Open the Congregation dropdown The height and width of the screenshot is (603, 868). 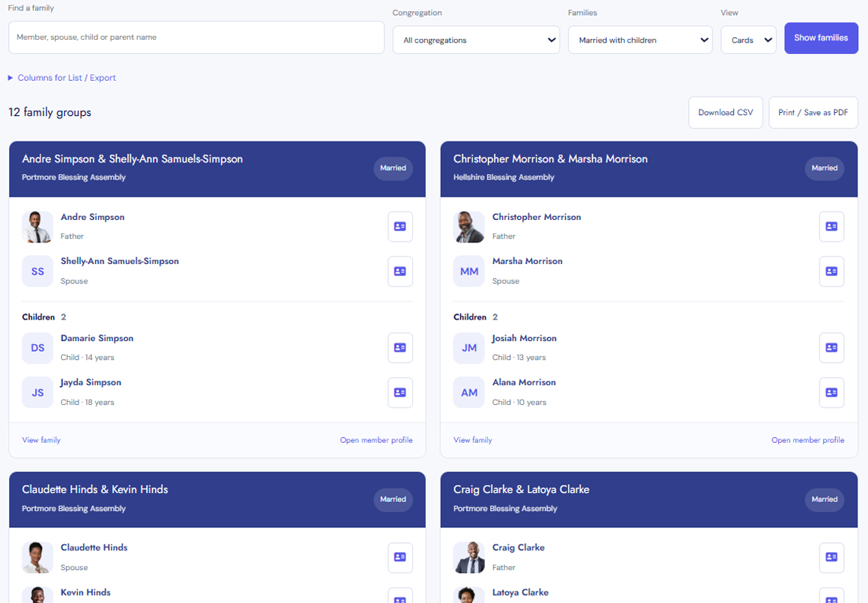click(x=476, y=40)
